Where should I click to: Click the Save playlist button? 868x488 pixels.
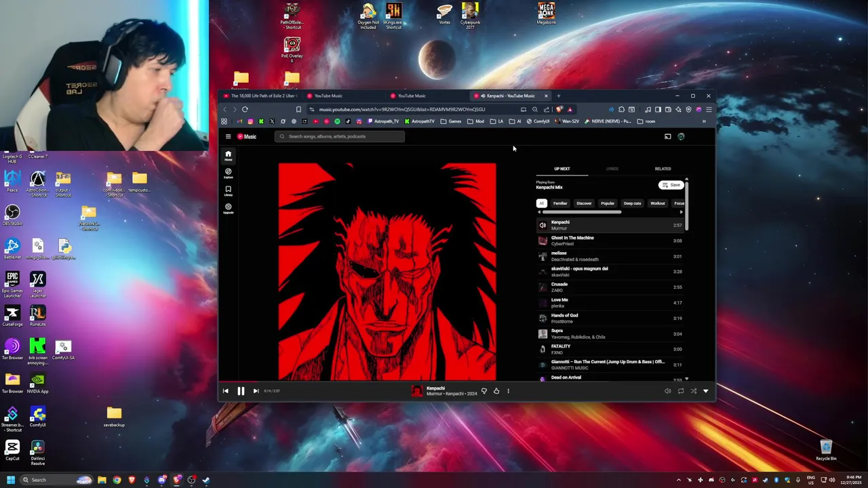pos(671,185)
